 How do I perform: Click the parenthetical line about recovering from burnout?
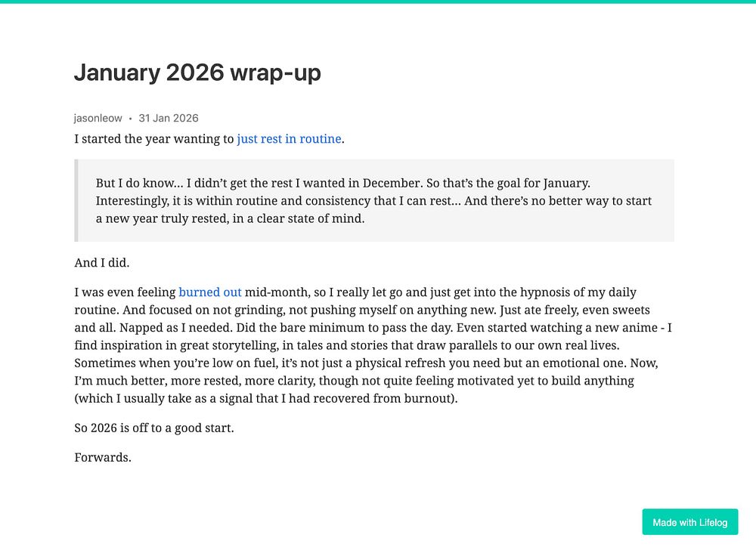point(266,398)
